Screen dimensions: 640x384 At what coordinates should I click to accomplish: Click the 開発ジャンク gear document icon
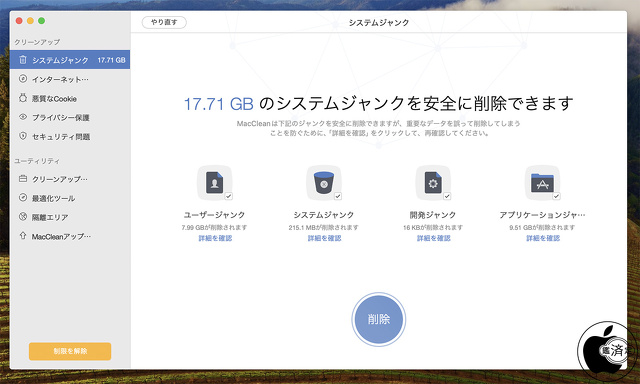pos(433,182)
